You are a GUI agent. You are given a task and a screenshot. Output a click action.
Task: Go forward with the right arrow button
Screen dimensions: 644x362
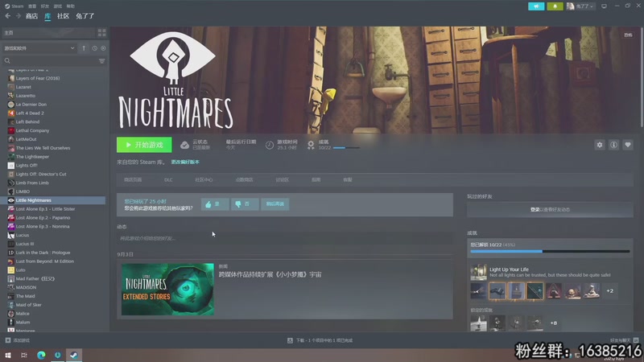(18, 16)
